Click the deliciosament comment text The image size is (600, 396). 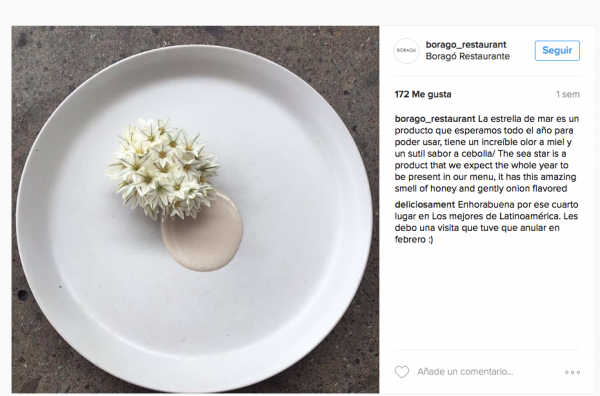486,222
